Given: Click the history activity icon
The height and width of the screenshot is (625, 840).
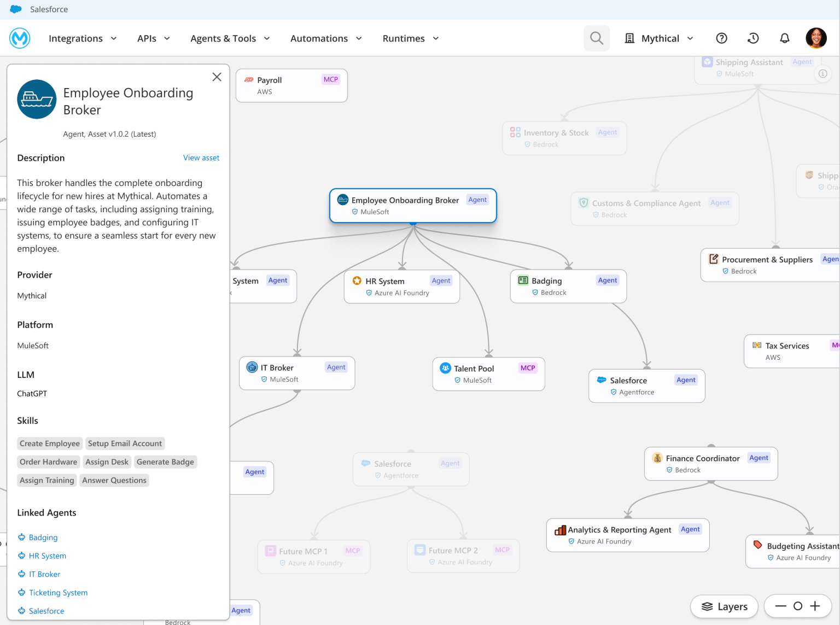Looking at the screenshot, I should click(753, 38).
